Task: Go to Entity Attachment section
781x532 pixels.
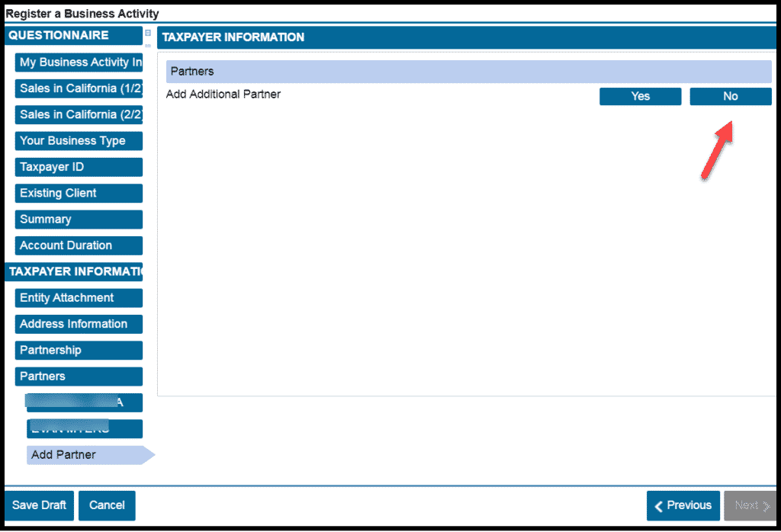Action: (x=79, y=298)
